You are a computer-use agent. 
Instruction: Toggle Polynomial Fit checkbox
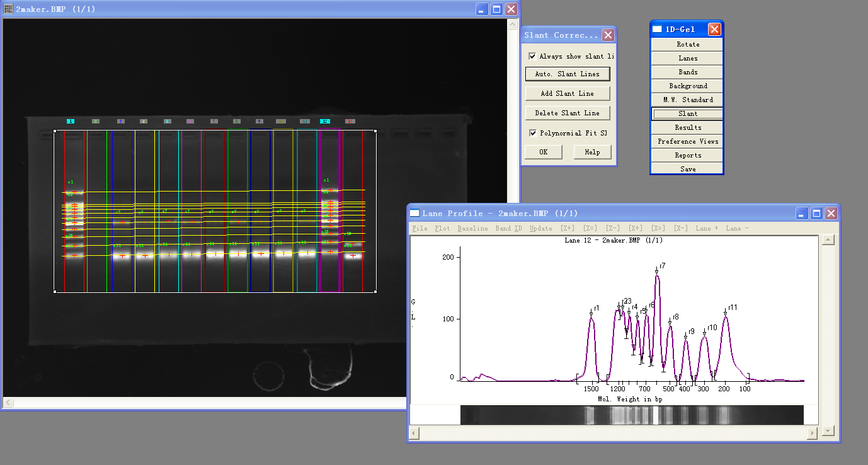coord(532,133)
